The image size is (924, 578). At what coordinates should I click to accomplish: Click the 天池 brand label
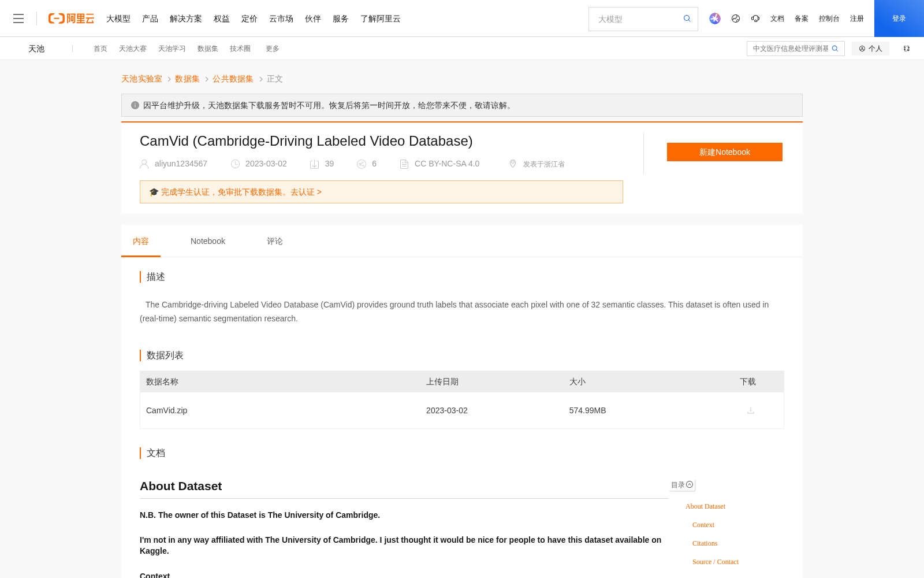pyautogui.click(x=36, y=49)
